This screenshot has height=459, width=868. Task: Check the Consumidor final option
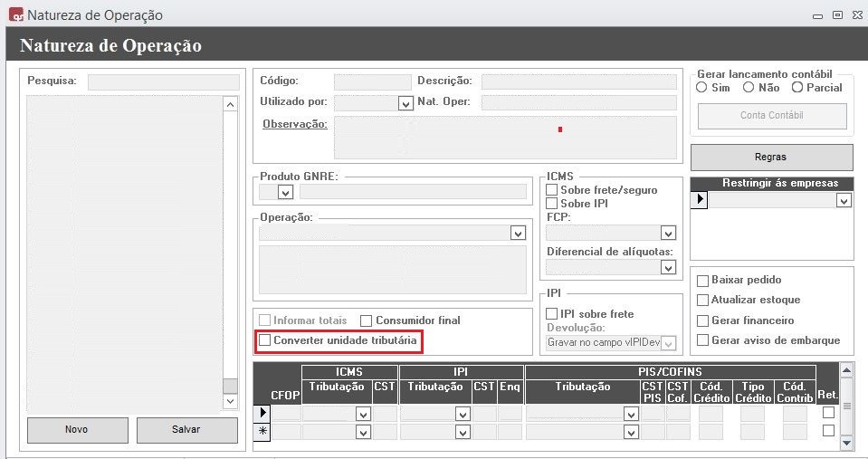pyautogui.click(x=367, y=320)
